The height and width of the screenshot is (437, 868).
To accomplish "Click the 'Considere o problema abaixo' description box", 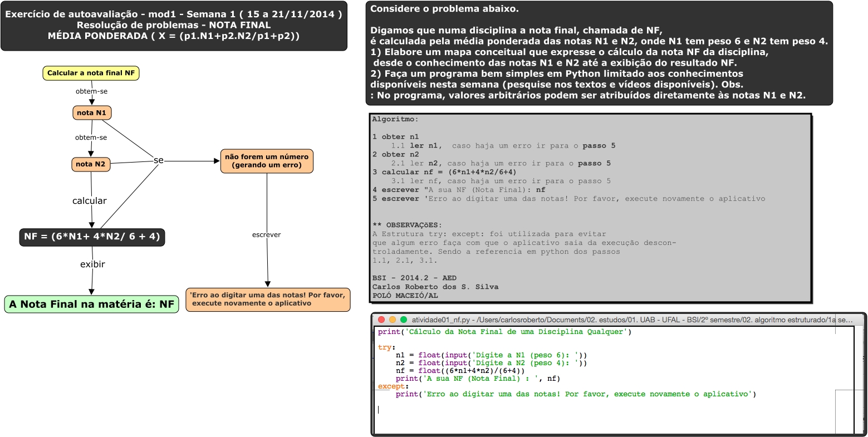I will (x=599, y=53).
